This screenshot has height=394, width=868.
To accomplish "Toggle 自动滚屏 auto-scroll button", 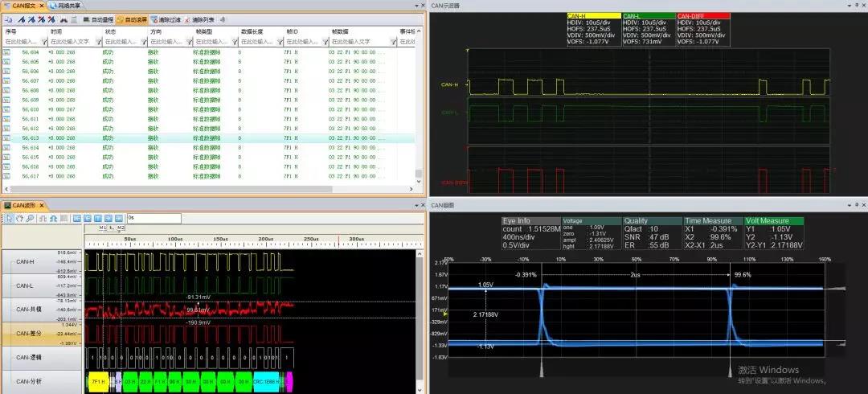I will click(132, 19).
